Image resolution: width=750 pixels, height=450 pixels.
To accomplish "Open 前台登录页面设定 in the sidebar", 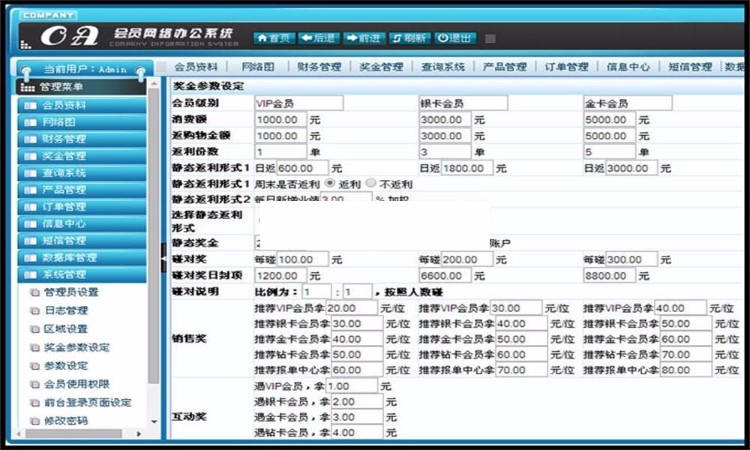I will point(87,403).
